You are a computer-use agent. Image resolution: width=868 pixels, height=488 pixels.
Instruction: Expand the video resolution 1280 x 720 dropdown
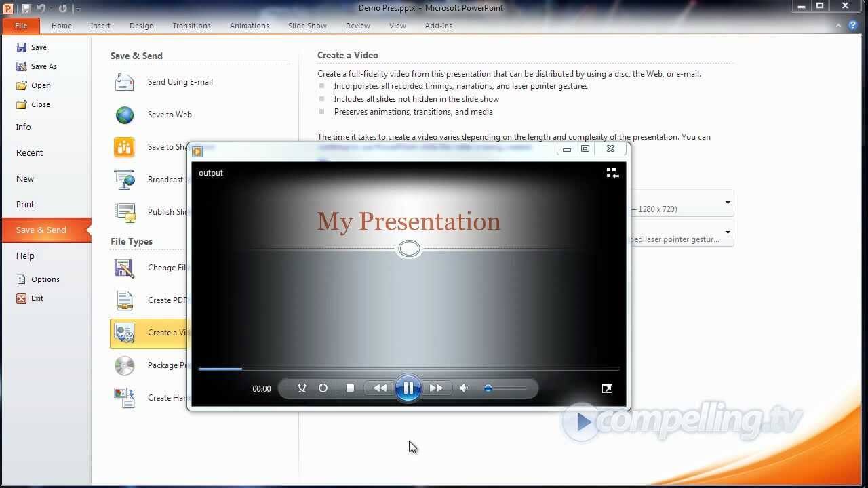point(728,203)
